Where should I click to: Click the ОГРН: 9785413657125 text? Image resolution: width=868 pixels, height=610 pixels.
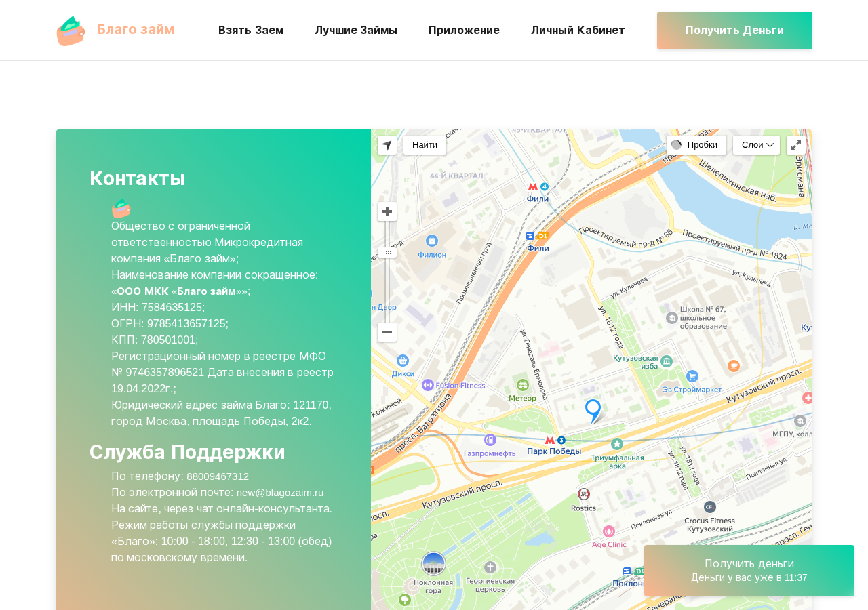point(170,323)
